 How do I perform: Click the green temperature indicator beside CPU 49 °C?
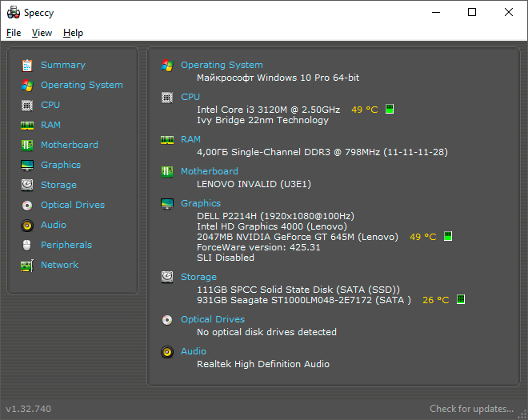390,109
